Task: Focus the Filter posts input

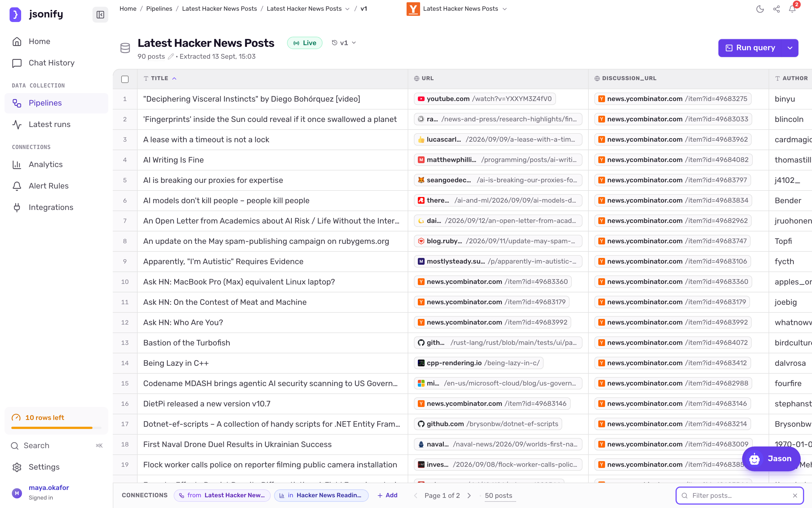Action: tap(740, 496)
